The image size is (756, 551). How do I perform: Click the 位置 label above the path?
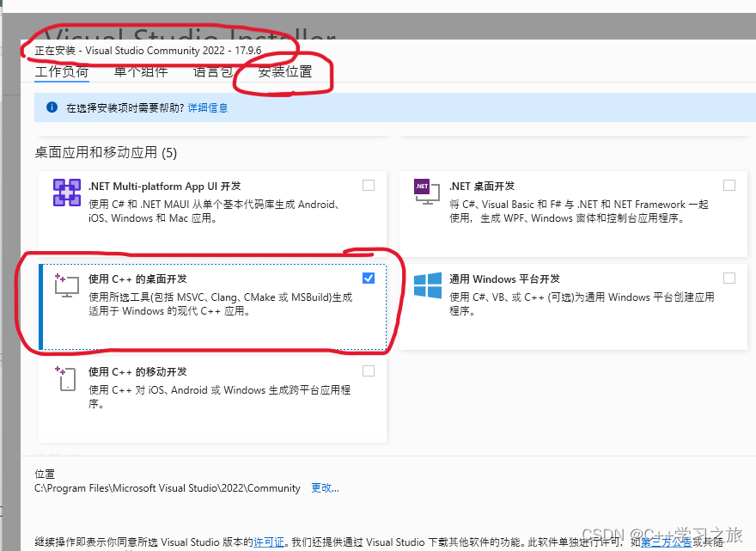tap(45, 474)
